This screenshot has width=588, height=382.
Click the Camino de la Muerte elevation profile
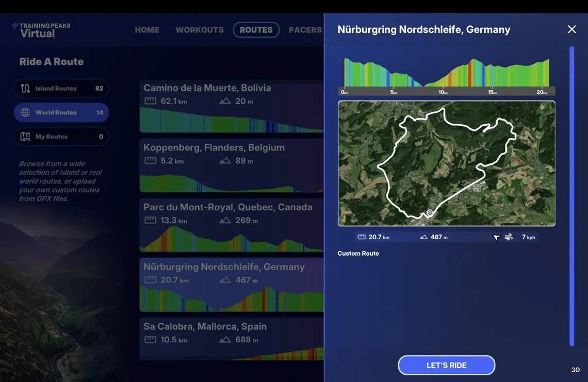tap(232, 120)
